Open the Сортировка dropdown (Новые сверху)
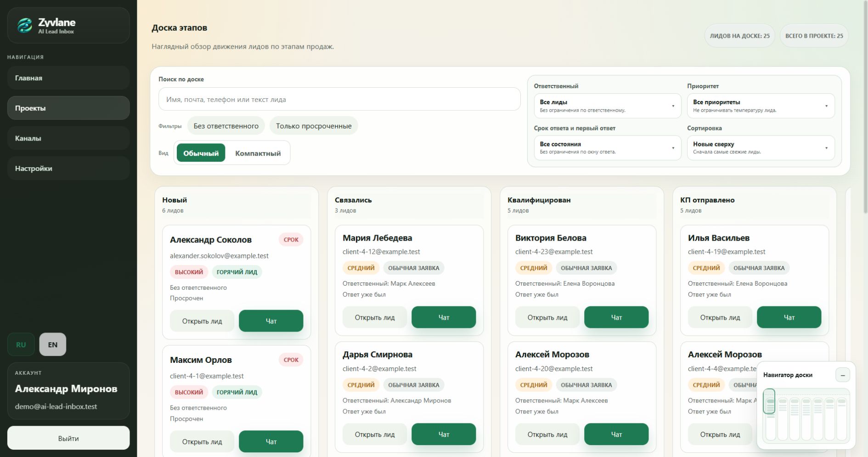 pos(761,147)
